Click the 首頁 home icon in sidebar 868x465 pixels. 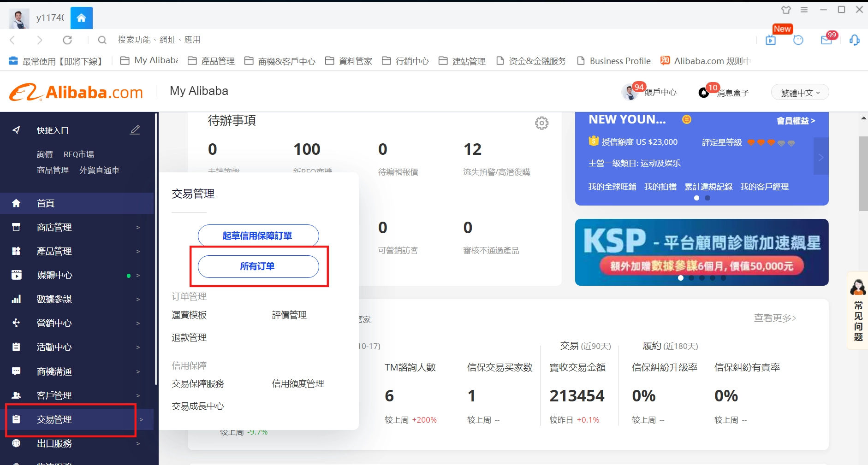pyautogui.click(x=16, y=203)
